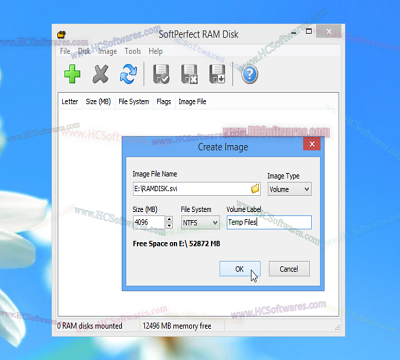The image size is (400, 360).
Task: Click the floppy with down arrow icon
Action: [x=217, y=74]
